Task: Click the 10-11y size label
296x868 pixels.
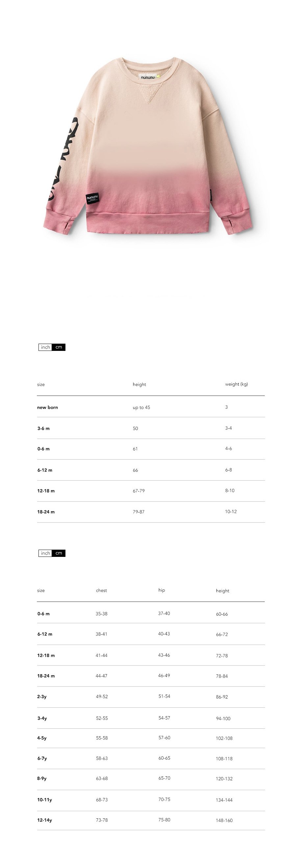Action: click(44, 800)
